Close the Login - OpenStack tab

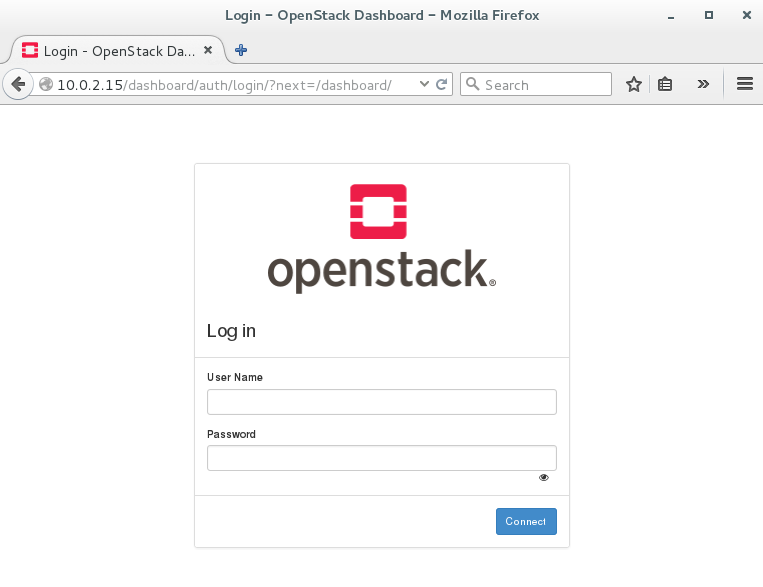(208, 50)
